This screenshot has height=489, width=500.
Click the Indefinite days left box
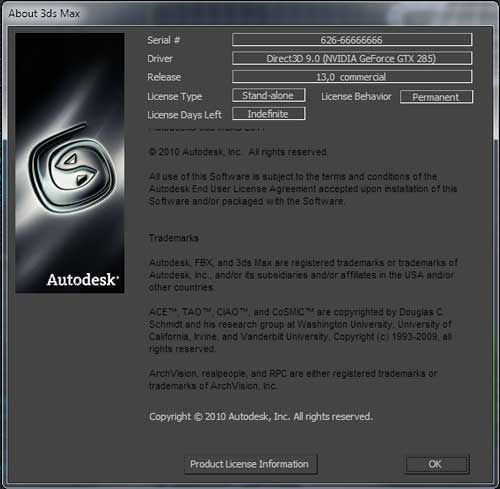click(269, 114)
